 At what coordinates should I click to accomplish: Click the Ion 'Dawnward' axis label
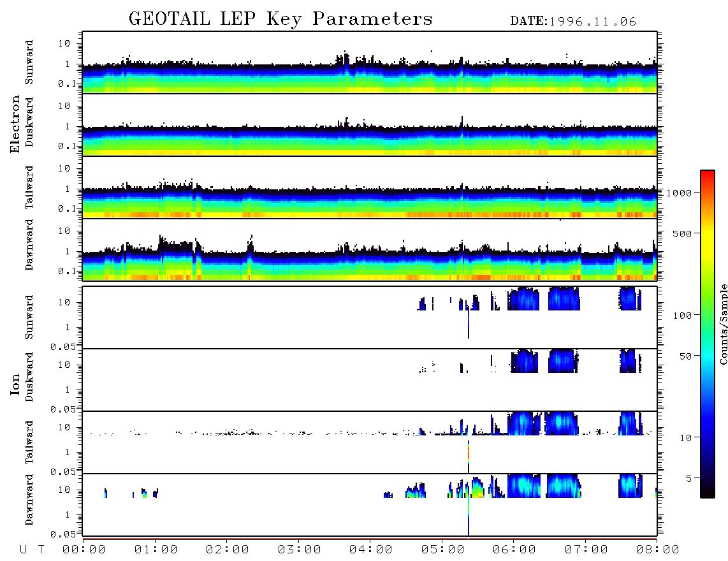pos(29,500)
